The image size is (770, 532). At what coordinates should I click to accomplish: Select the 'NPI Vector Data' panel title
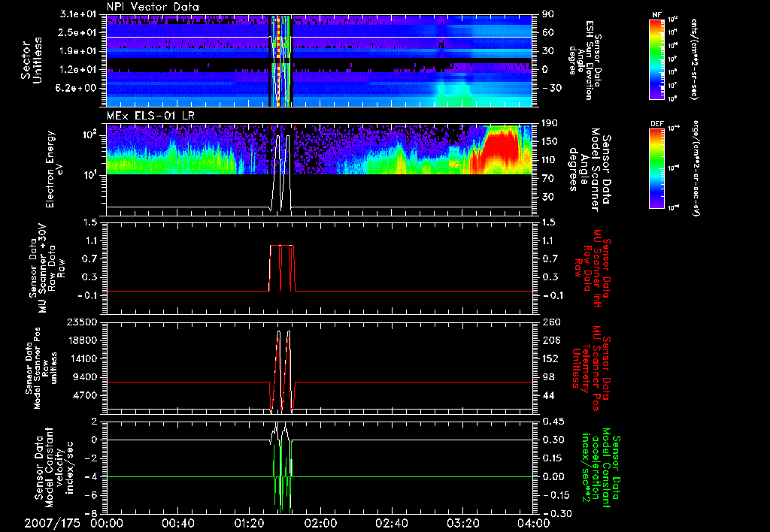point(153,7)
